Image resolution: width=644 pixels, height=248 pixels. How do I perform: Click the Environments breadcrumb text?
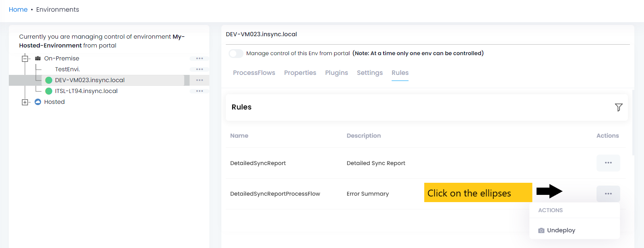pos(58,9)
